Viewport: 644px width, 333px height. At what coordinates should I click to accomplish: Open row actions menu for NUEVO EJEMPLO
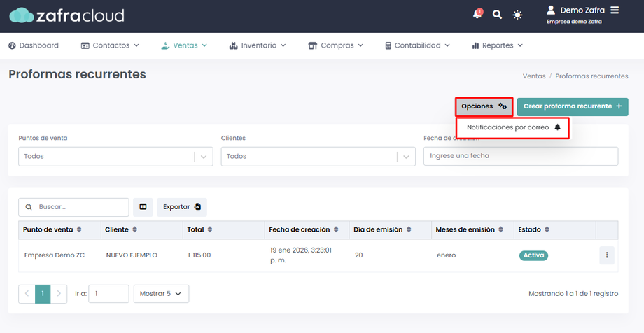(607, 255)
